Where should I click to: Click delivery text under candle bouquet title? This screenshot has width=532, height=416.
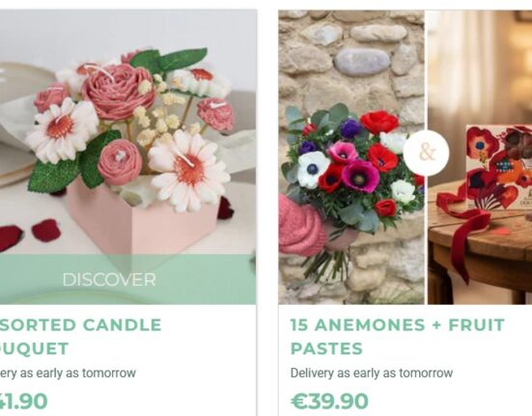tap(68, 373)
